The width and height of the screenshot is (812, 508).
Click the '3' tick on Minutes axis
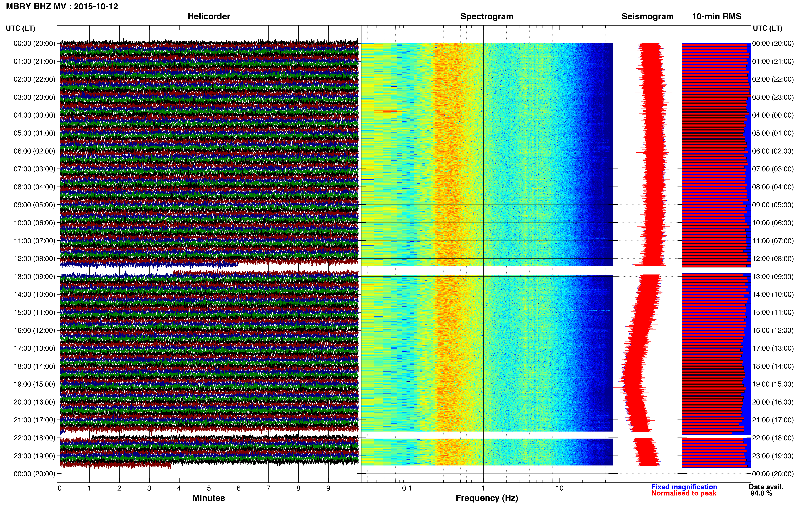pyautogui.click(x=149, y=488)
